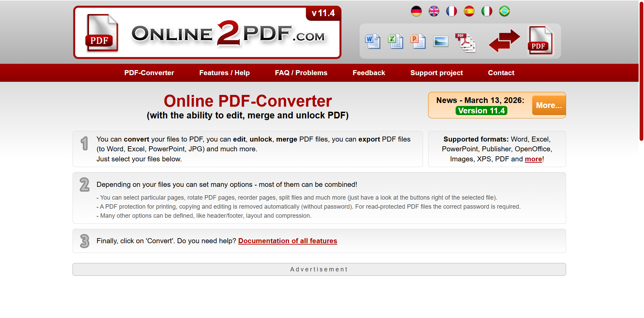Click the v11.4 version tag on logo
The width and height of the screenshot is (644, 318).
tap(323, 13)
